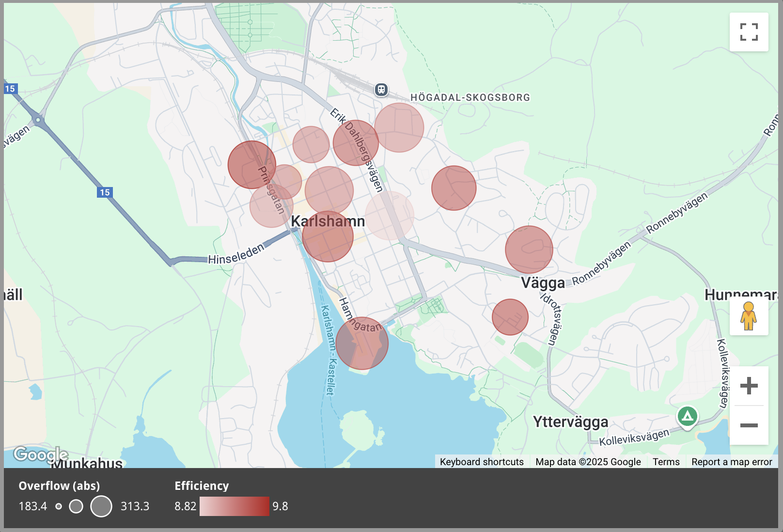Click the route 15 shield near Hinseleden
The image size is (783, 532).
[x=105, y=192]
